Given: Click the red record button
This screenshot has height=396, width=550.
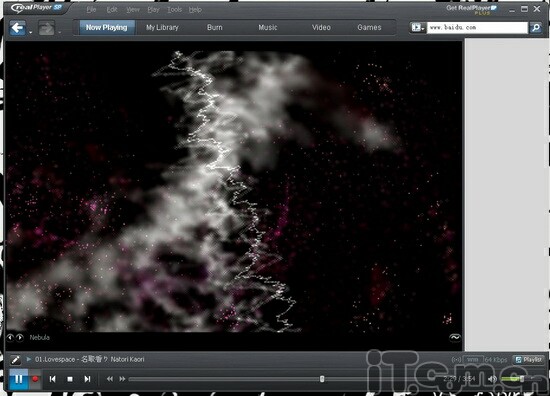Looking at the screenshot, I should [35, 379].
